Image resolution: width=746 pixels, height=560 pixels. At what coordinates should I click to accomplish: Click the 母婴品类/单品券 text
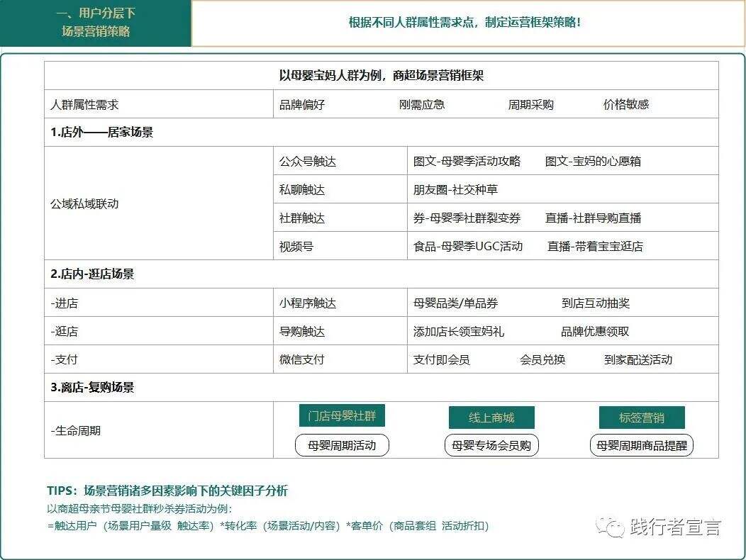(x=455, y=303)
